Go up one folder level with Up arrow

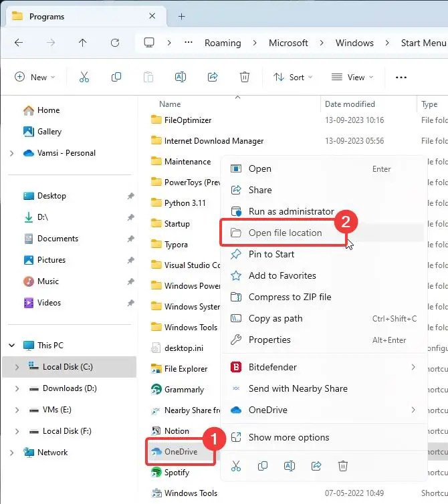[82, 43]
